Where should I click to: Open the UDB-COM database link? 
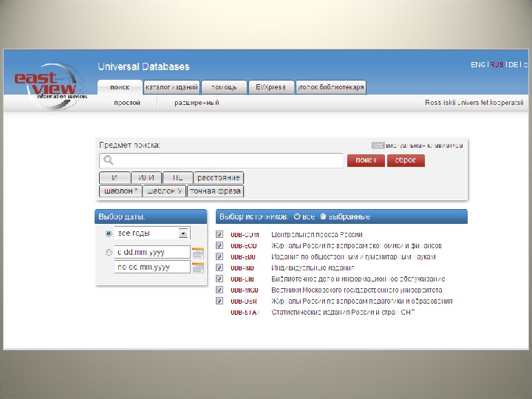[x=245, y=235]
